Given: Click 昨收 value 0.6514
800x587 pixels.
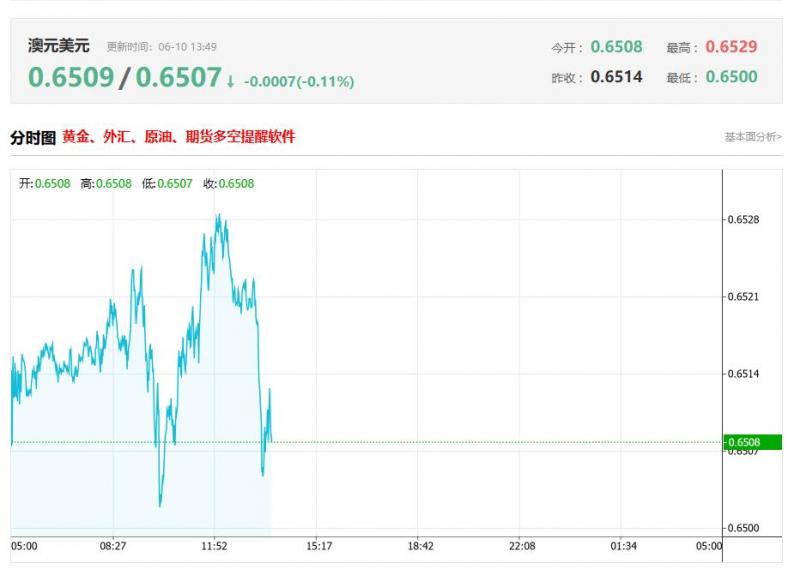Looking at the screenshot, I should point(616,76).
